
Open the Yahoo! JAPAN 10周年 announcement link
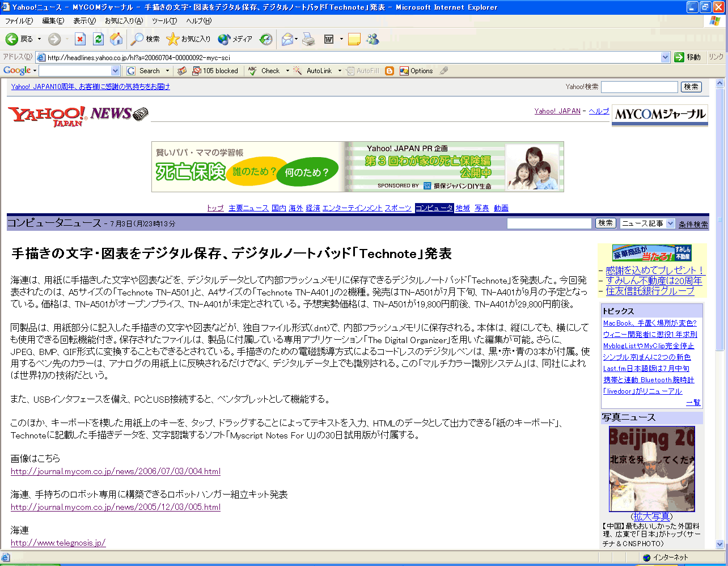pos(91,87)
